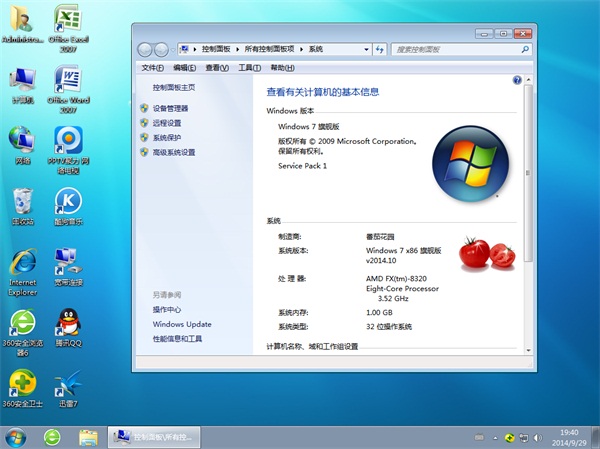Screen dimensions: 600x449
Task: Open 高级系统设置 advanced settings link
Action: [x=174, y=152]
